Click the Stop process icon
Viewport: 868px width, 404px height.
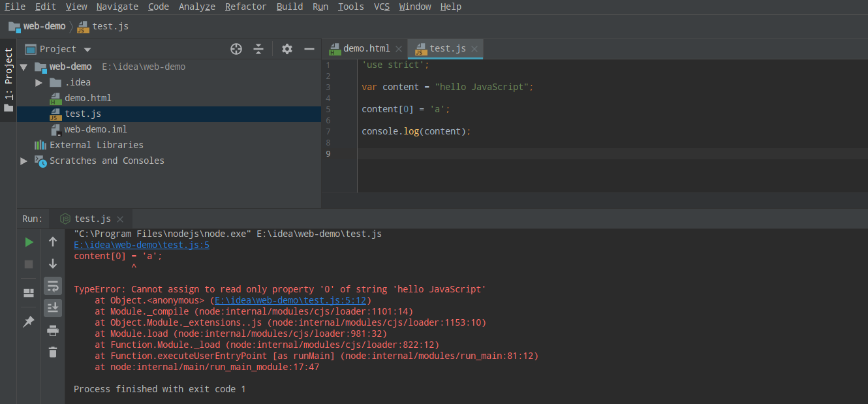pyautogui.click(x=29, y=264)
